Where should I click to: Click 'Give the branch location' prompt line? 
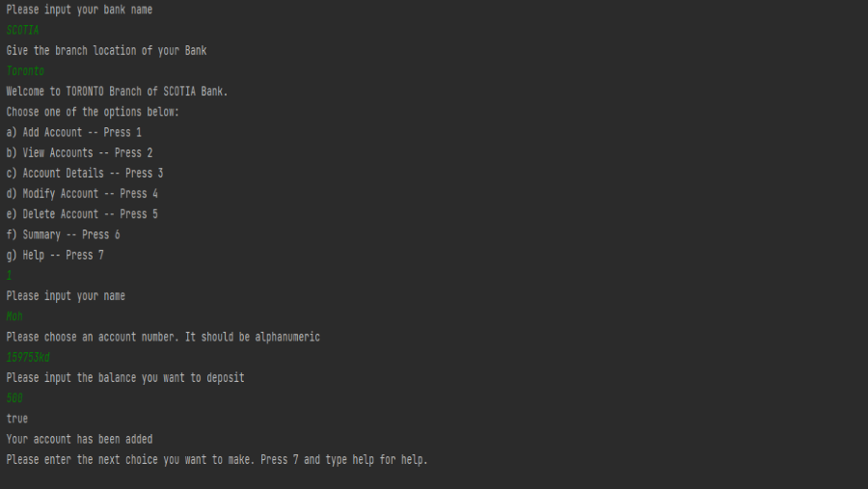pos(106,50)
